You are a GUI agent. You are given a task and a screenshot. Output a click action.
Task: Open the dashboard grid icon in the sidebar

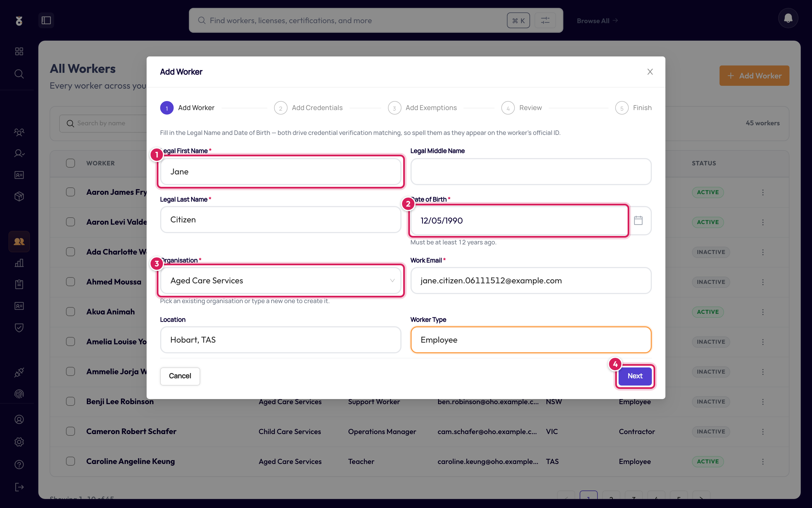[x=19, y=51]
